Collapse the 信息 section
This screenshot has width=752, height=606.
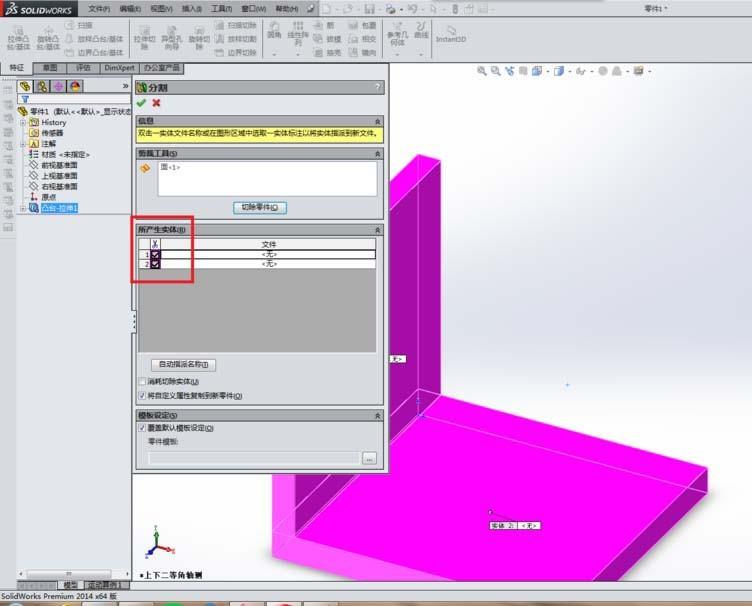[377, 121]
